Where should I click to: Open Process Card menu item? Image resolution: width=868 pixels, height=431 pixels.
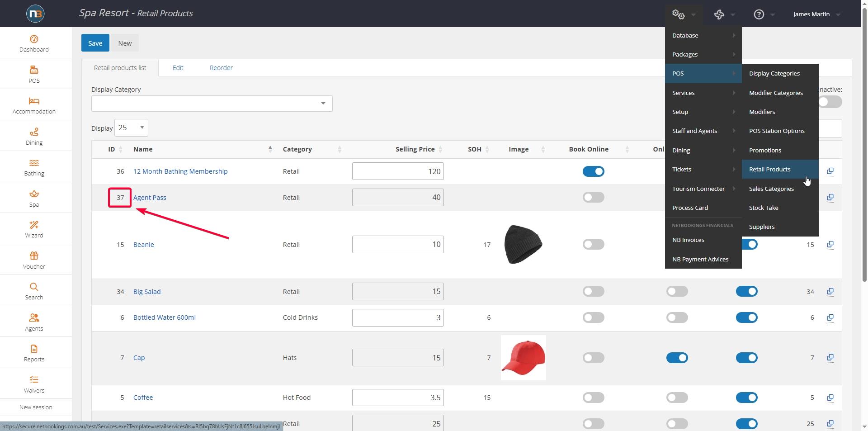click(703, 208)
